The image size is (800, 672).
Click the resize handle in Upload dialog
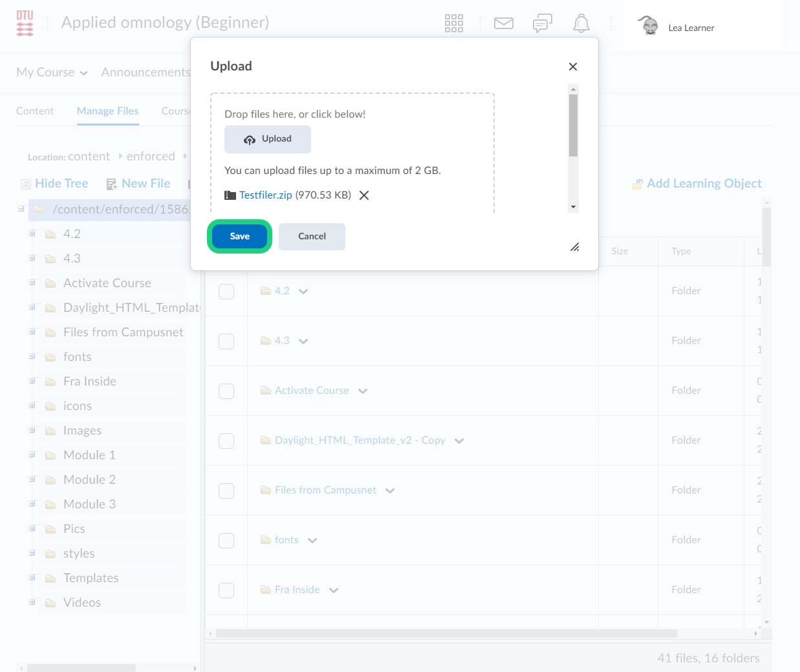click(574, 247)
